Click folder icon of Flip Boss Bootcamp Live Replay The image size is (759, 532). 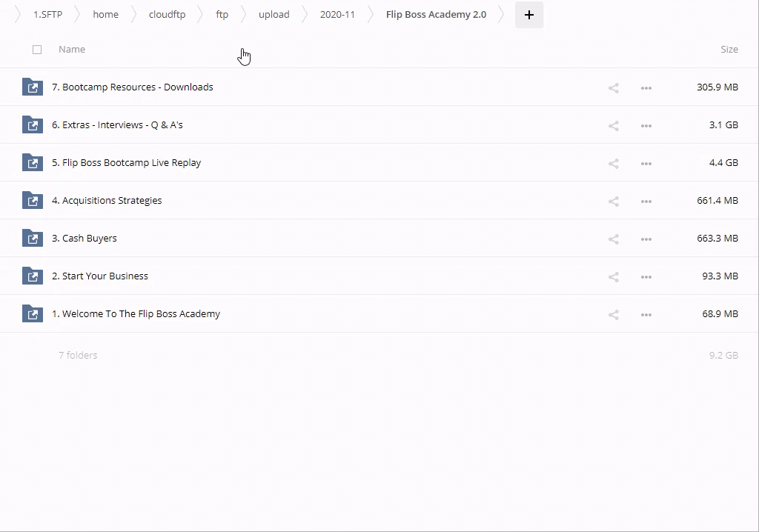pyautogui.click(x=33, y=162)
